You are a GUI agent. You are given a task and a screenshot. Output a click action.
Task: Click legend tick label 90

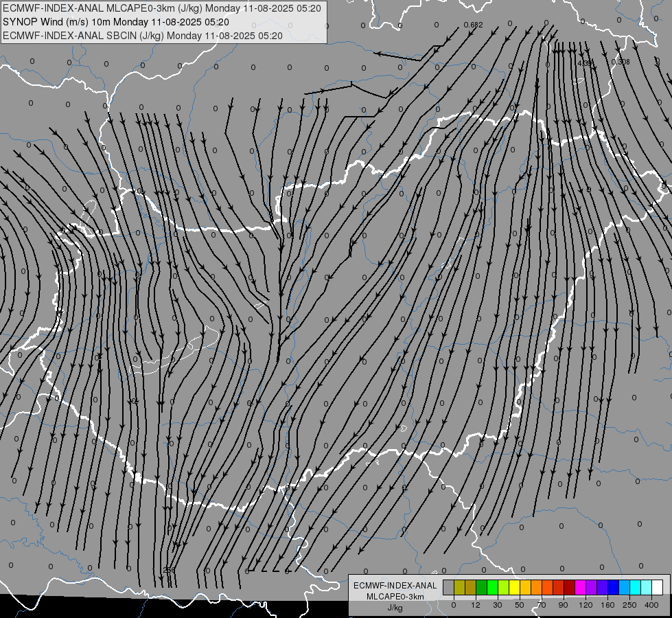tap(563, 605)
